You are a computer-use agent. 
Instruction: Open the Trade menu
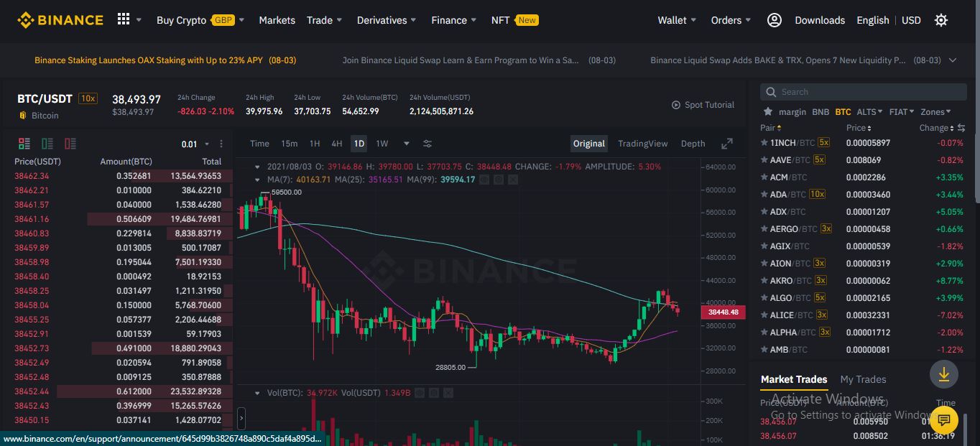tap(324, 20)
